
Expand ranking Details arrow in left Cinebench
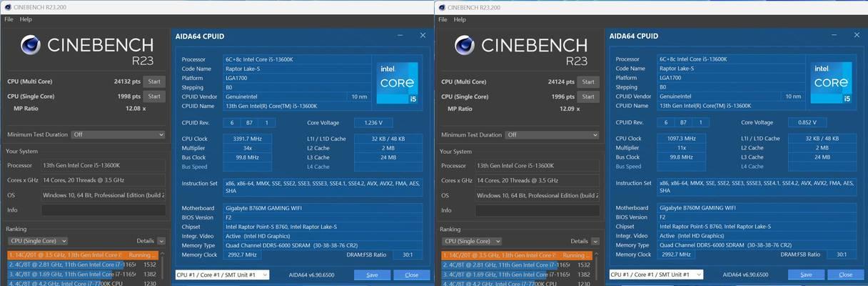[x=161, y=241]
